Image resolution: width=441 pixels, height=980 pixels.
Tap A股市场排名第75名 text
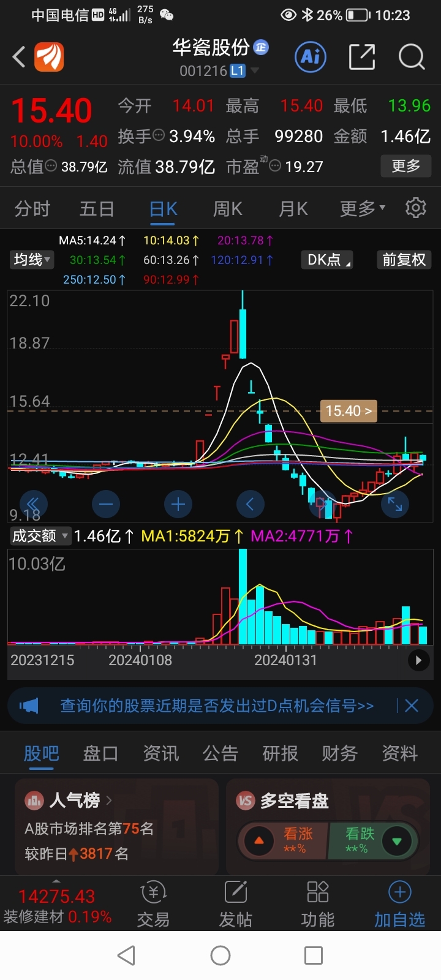[89, 829]
